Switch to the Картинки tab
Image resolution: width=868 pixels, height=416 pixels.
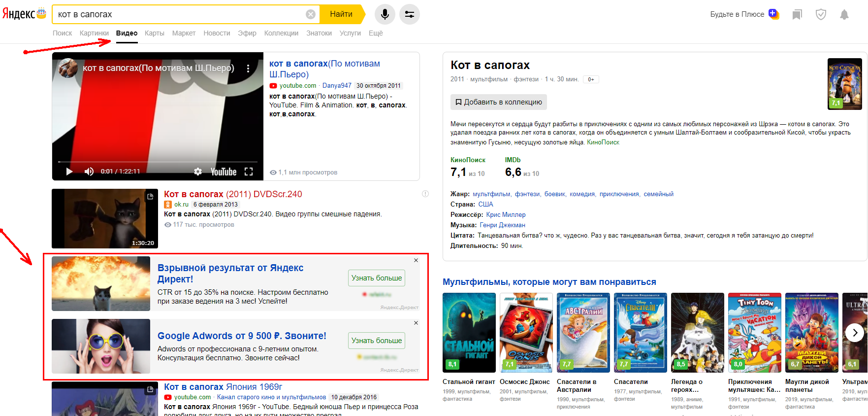(94, 33)
